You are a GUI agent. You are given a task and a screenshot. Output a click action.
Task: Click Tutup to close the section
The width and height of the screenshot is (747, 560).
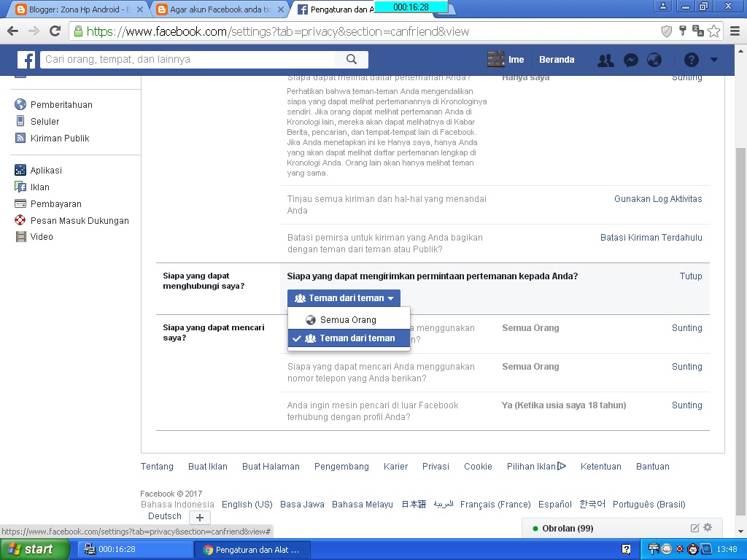pyautogui.click(x=691, y=276)
